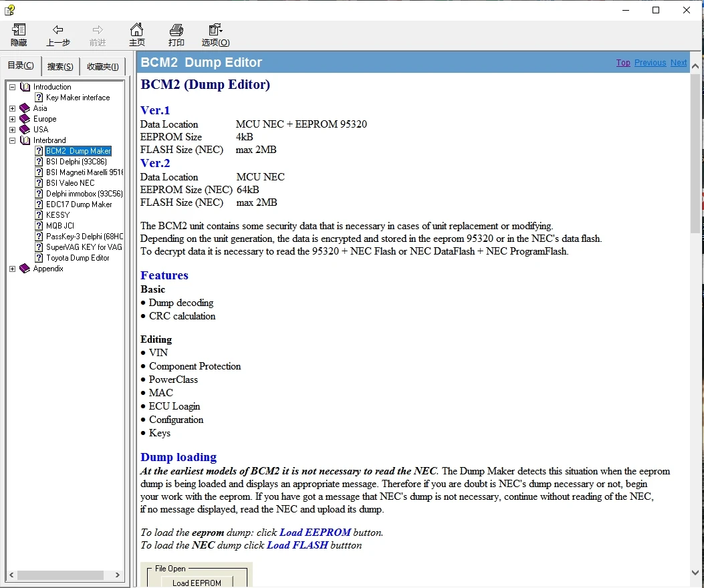Click the Load EEPROM button
The image size is (704, 588).
click(x=197, y=582)
